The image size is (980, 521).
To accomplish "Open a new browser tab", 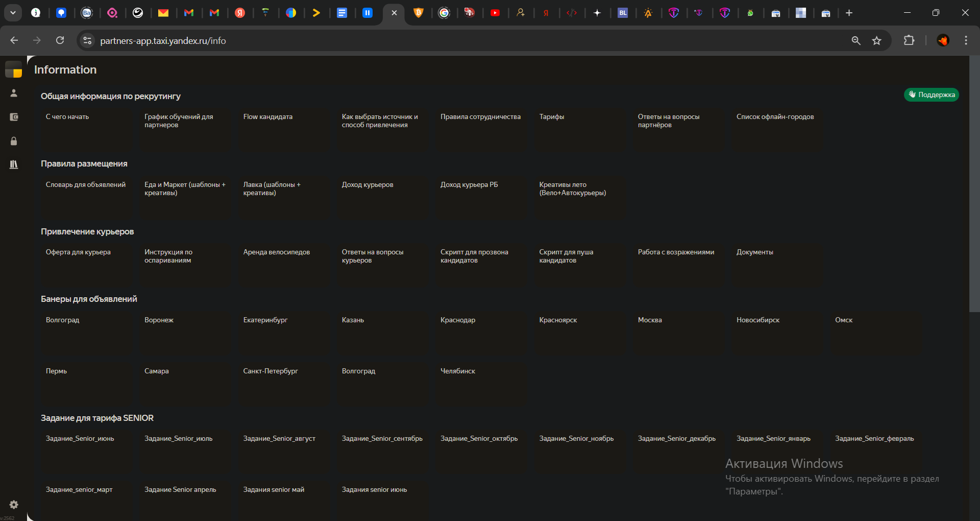I will [849, 13].
